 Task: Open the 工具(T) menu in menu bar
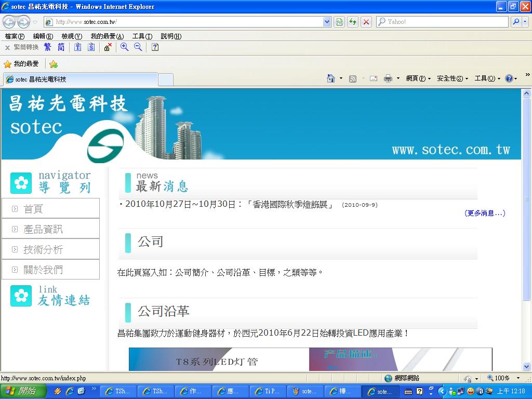point(142,36)
